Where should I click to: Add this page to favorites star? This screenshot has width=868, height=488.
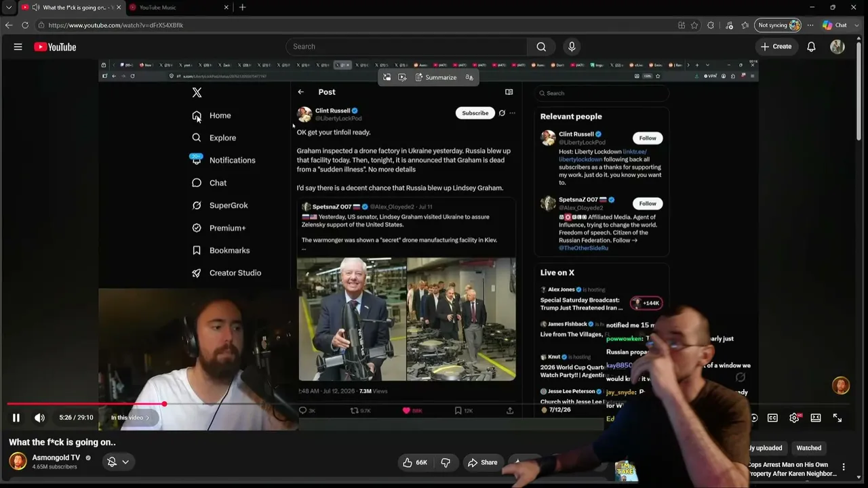(x=694, y=25)
